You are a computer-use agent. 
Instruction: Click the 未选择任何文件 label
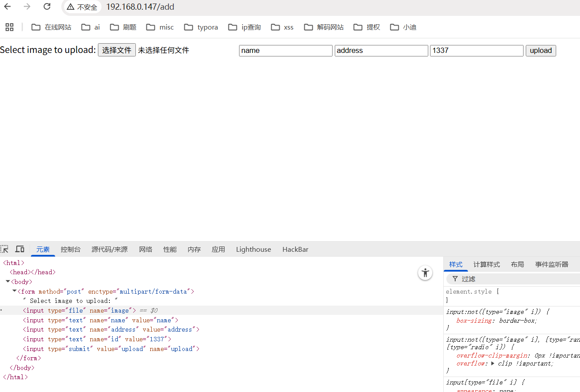tap(163, 50)
